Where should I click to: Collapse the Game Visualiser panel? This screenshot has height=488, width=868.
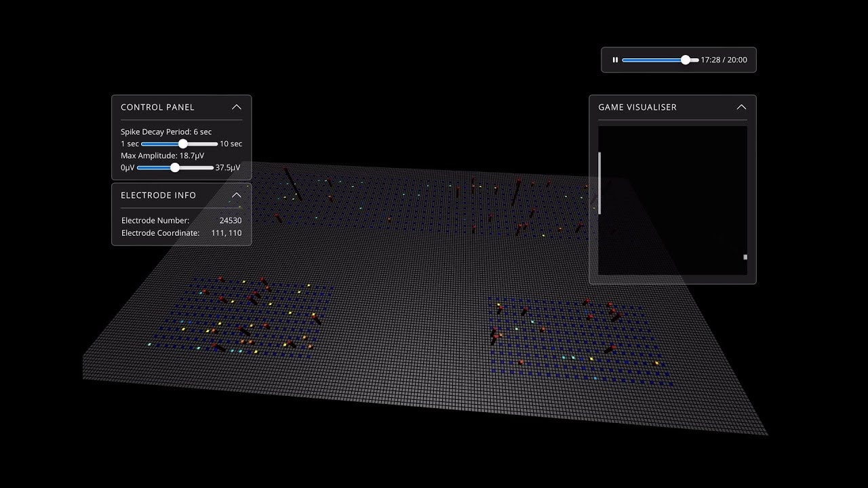741,107
